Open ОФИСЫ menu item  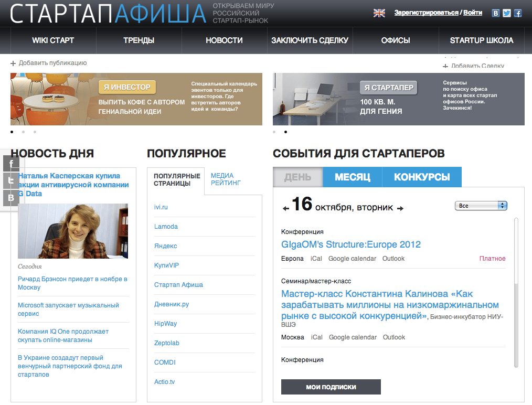coord(396,40)
